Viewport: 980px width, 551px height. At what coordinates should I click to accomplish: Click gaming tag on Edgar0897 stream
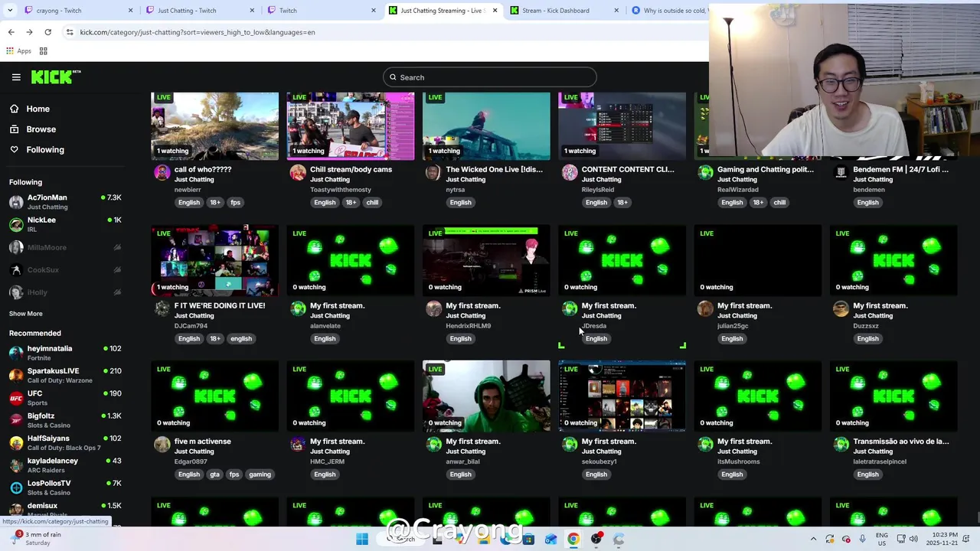260,474
